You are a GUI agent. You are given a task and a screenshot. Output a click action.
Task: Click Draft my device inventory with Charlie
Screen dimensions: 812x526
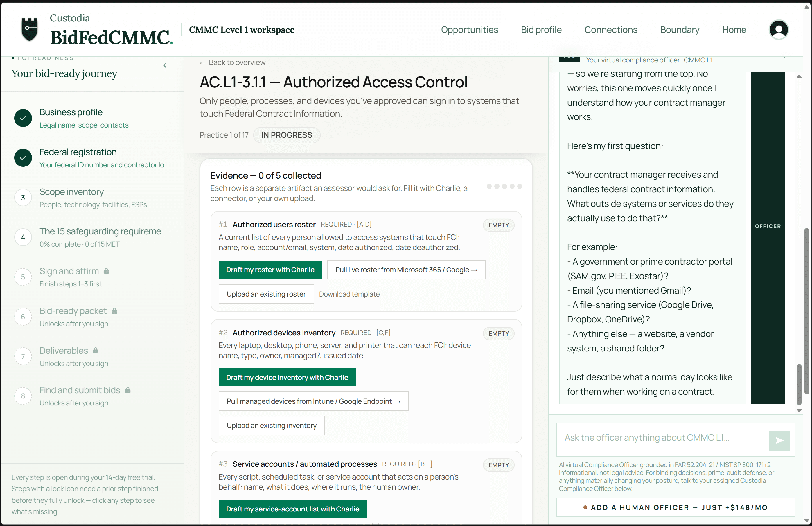[x=287, y=377]
